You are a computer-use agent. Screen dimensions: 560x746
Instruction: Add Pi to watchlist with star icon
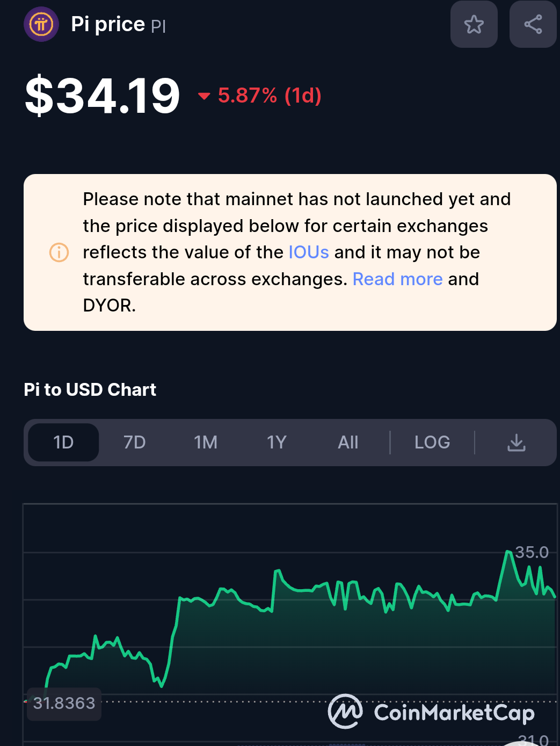474,24
